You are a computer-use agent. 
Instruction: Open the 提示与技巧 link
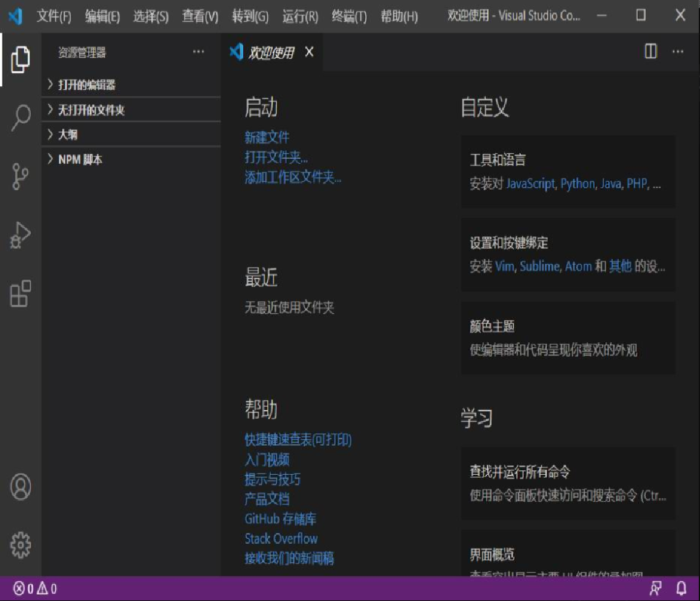tap(272, 479)
